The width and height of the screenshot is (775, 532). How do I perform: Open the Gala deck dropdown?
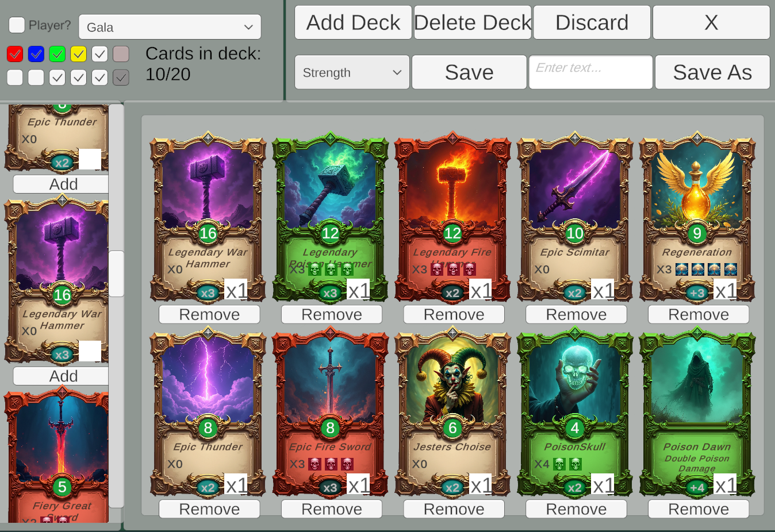(170, 27)
